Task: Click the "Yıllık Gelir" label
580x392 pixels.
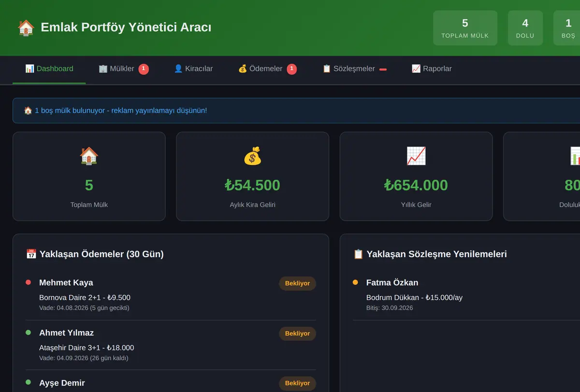Action: tap(416, 205)
